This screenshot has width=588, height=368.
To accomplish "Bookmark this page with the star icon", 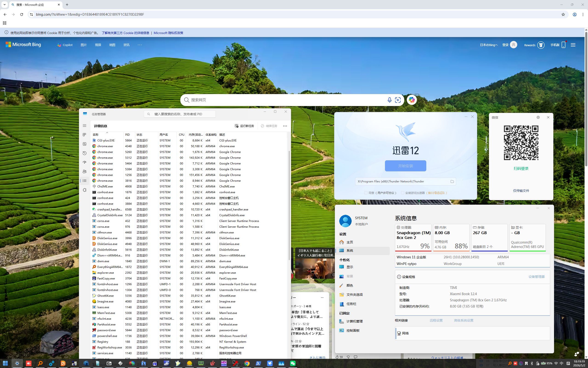I will (563, 14).
